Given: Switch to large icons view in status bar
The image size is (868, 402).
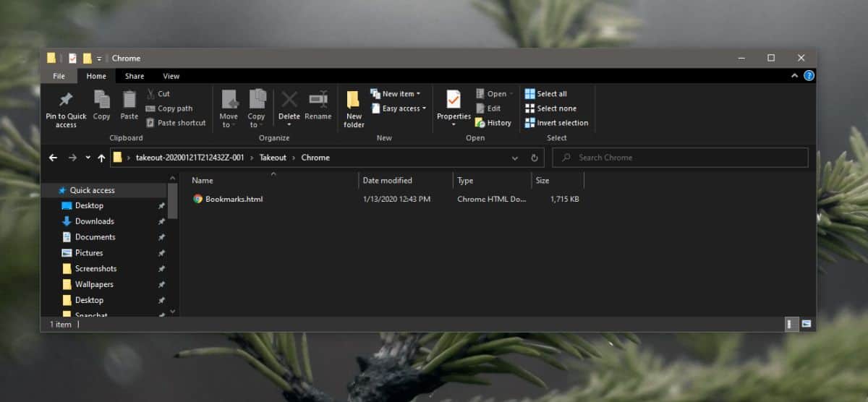Looking at the screenshot, I should tap(806, 324).
